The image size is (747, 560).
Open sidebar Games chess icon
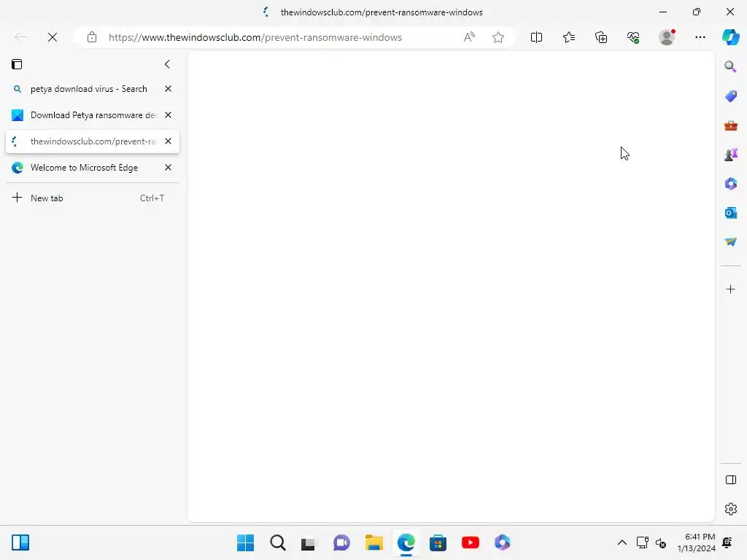click(x=730, y=155)
